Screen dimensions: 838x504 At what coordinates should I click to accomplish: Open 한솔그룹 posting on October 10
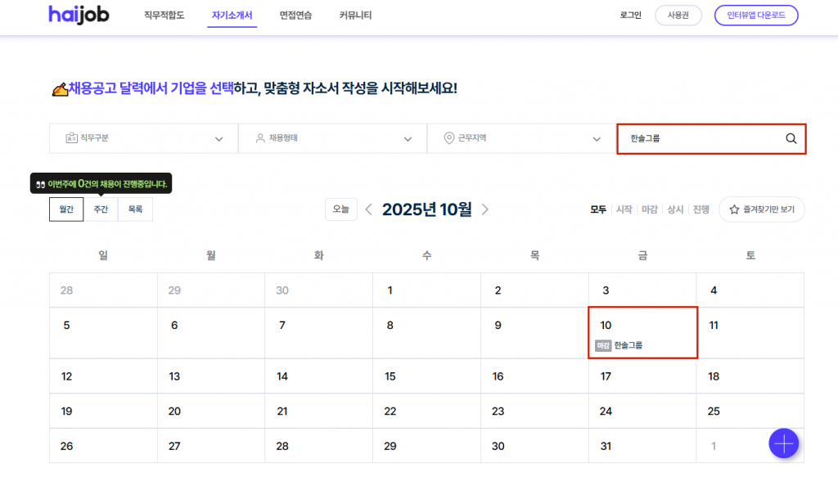click(628, 345)
